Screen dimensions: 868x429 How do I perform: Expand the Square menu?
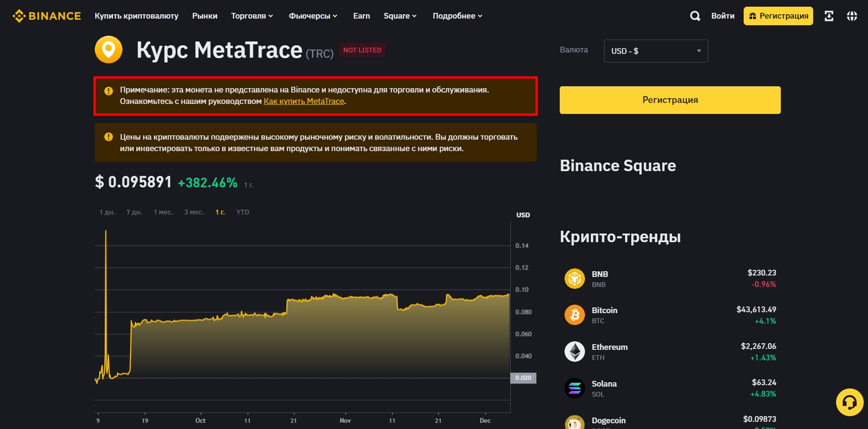pos(400,16)
